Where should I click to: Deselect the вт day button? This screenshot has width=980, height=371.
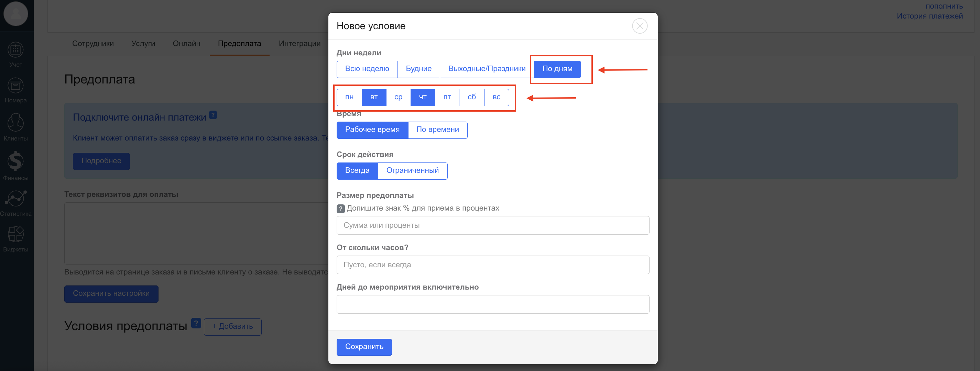click(x=373, y=97)
